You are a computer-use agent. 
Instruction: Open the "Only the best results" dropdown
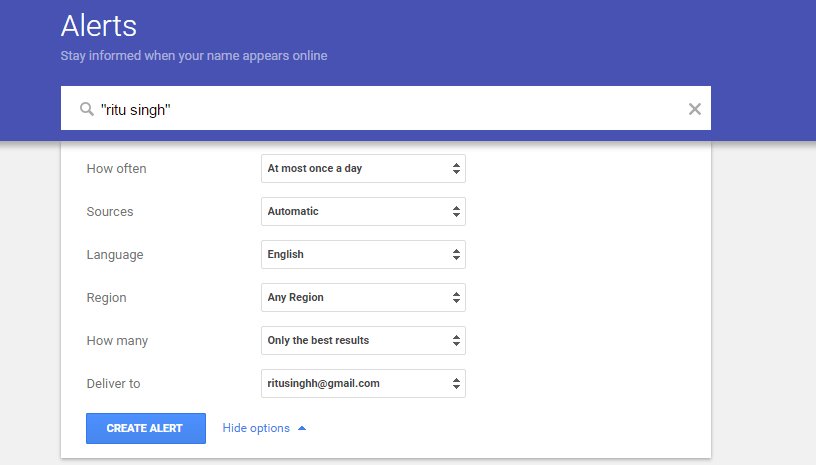(363, 340)
